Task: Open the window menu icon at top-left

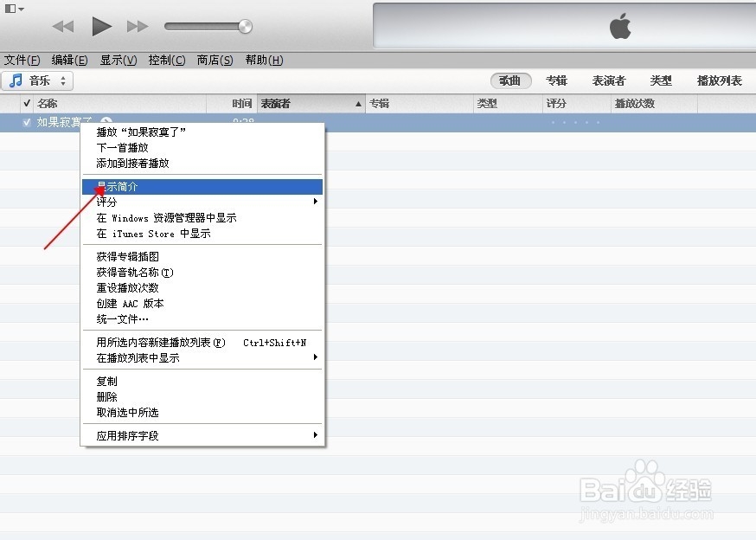Action: pyautogui.click(x=14, y=9)
